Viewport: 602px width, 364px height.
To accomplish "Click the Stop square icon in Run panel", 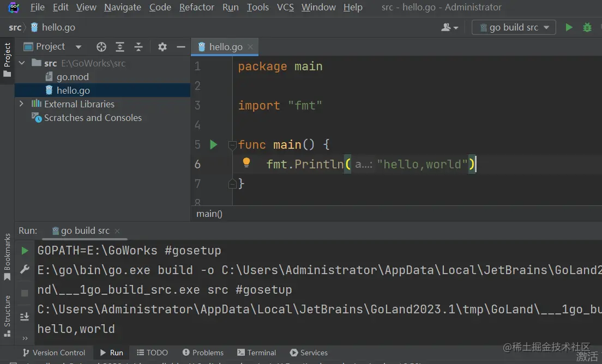I will click(x=25, y=293).
